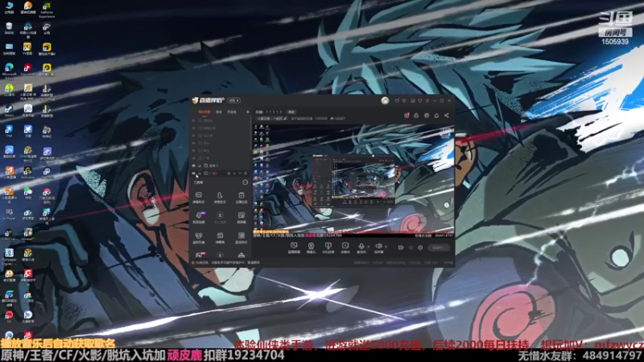
Task: Open the hamburger menu in the title bar
Action: 427,101
